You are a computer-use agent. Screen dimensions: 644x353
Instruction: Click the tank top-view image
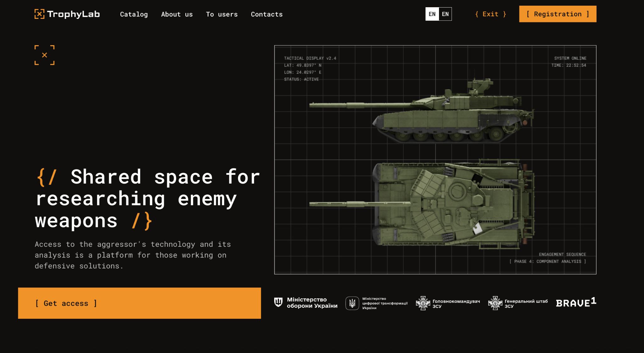(421, 204)
